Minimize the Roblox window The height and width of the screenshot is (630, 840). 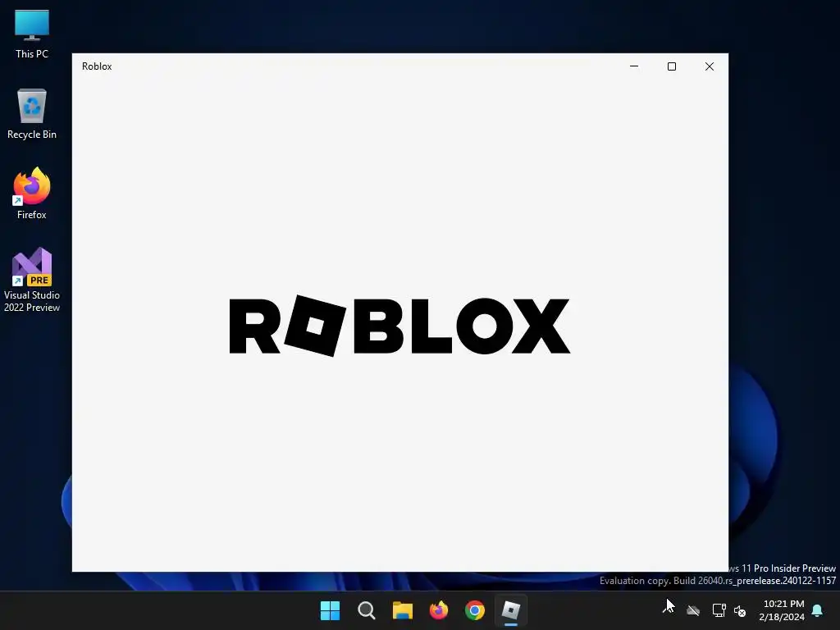(x=634, y=66)
